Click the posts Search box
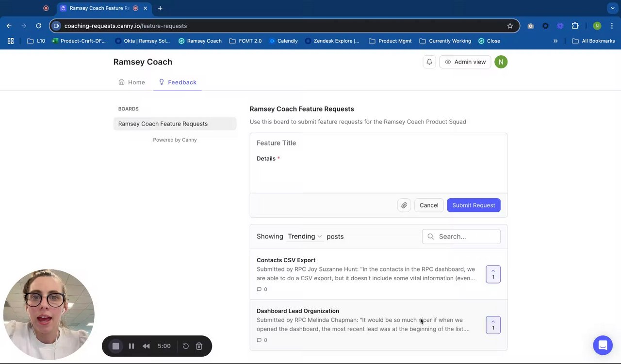Image resolution: width=621 pixels, height=364 pixels. [x=461, y=237]
